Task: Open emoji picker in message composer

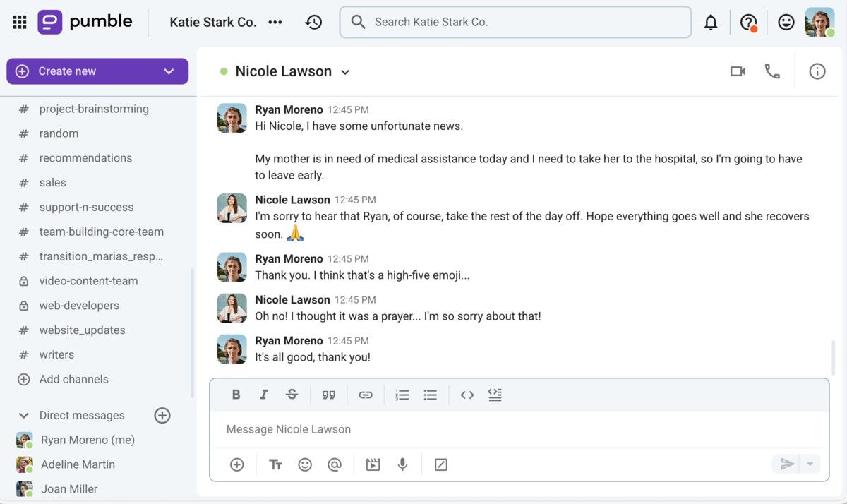Action: 305,464
